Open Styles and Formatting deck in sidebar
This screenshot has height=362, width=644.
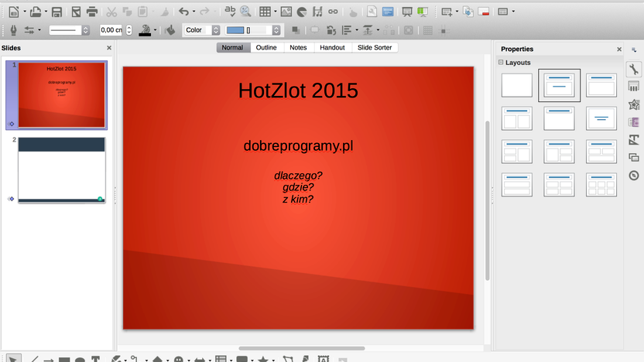[634, 140]
